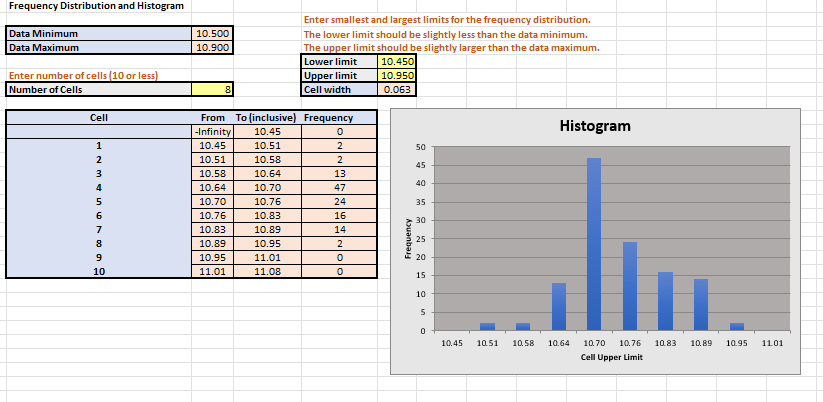This screenshot has width=823, height=402.
Task: Click frequency value 47 in table
Action: [x=339, y=187]
